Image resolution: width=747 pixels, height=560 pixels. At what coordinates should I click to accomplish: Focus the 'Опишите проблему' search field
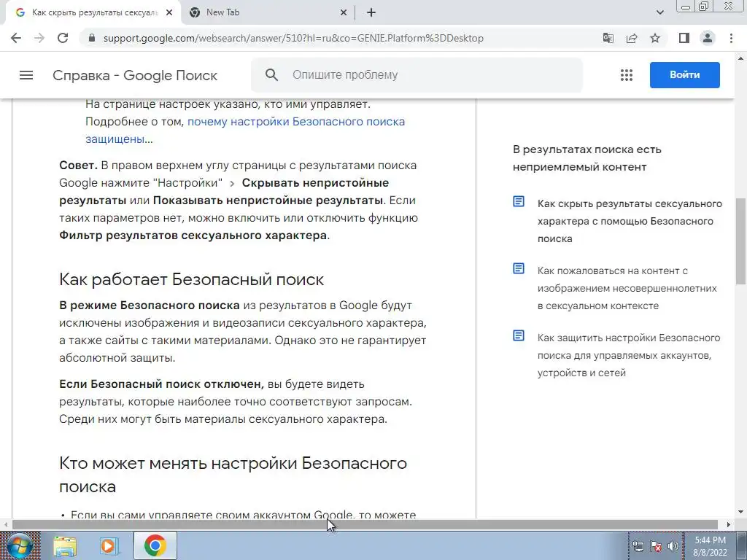pos(417,75)
